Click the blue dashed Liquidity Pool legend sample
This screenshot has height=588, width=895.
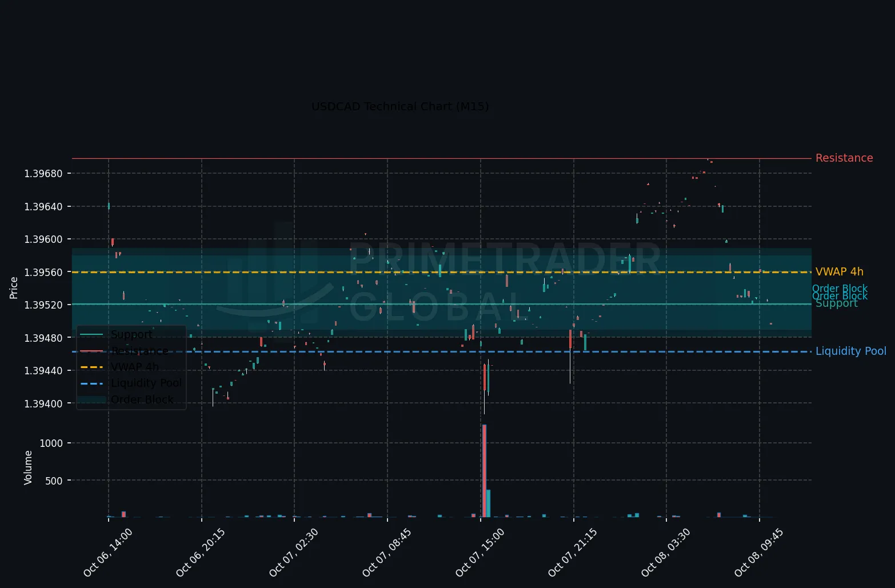(x=91, y=383)
